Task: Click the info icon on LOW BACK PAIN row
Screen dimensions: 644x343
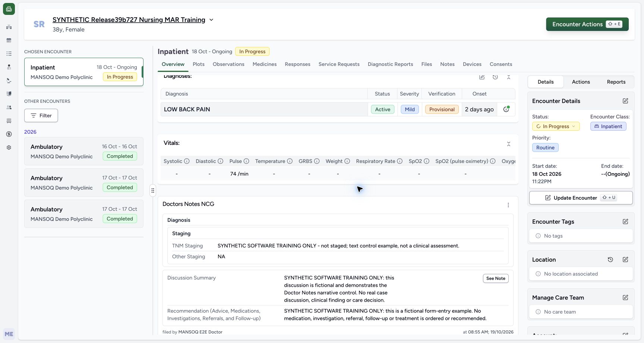Action: tap(506, 109)
